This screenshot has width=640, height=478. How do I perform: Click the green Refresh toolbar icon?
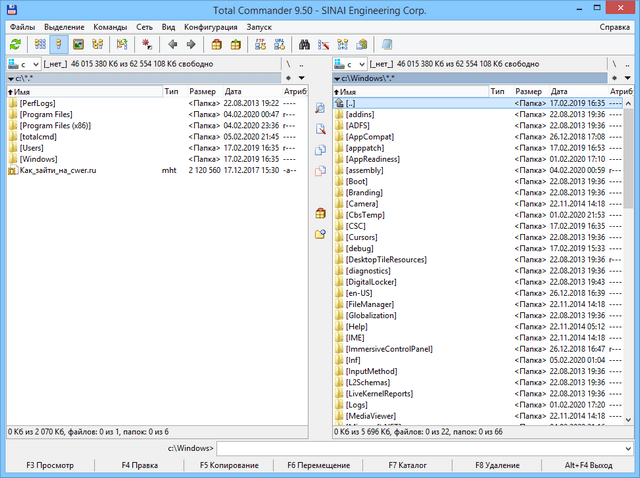(x=14, y=44)
